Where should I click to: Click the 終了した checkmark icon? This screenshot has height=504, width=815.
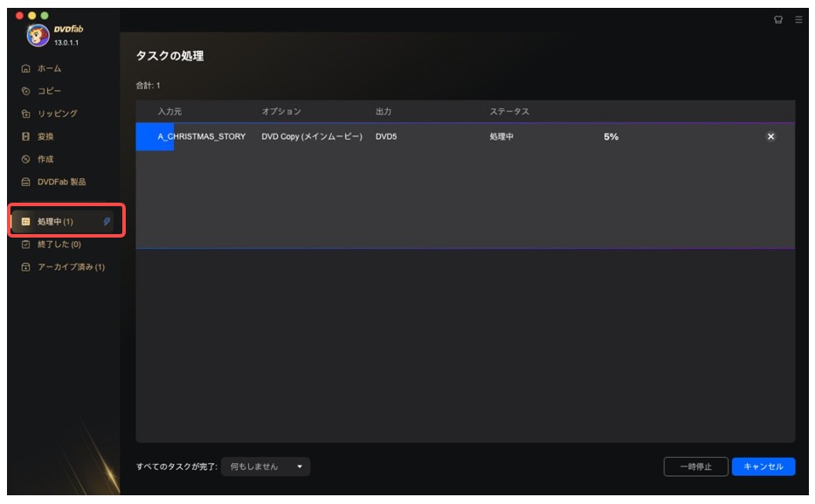tap(25, 245)
